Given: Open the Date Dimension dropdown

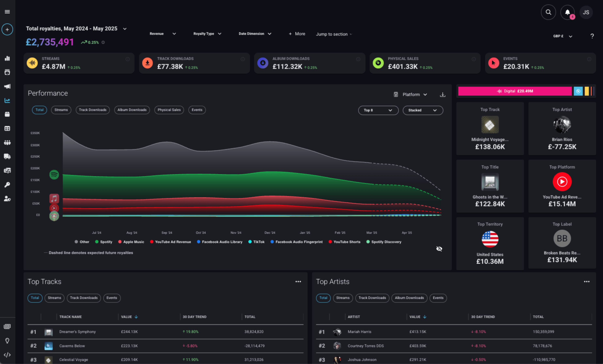Looking at the screenshot, I should click(x=255, y=34).
